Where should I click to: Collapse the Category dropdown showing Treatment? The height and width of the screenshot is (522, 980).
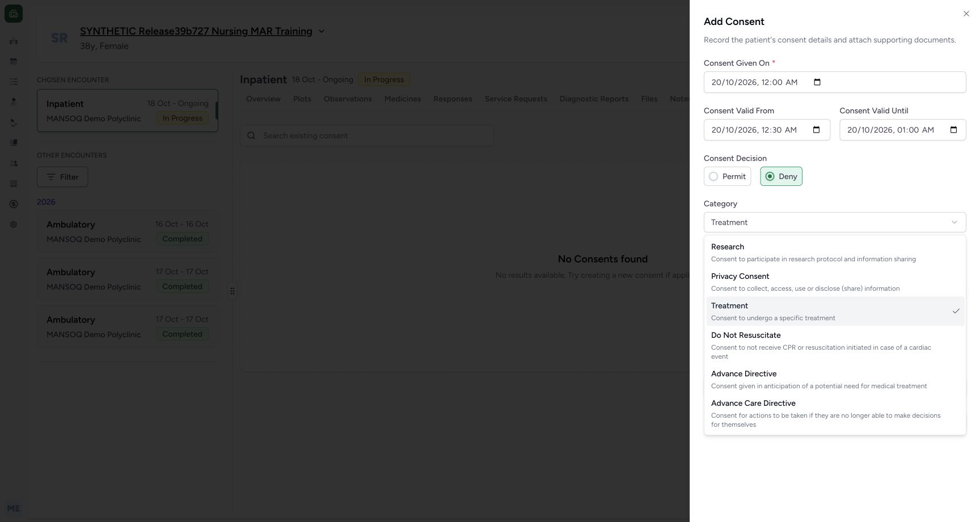(835, 222)
